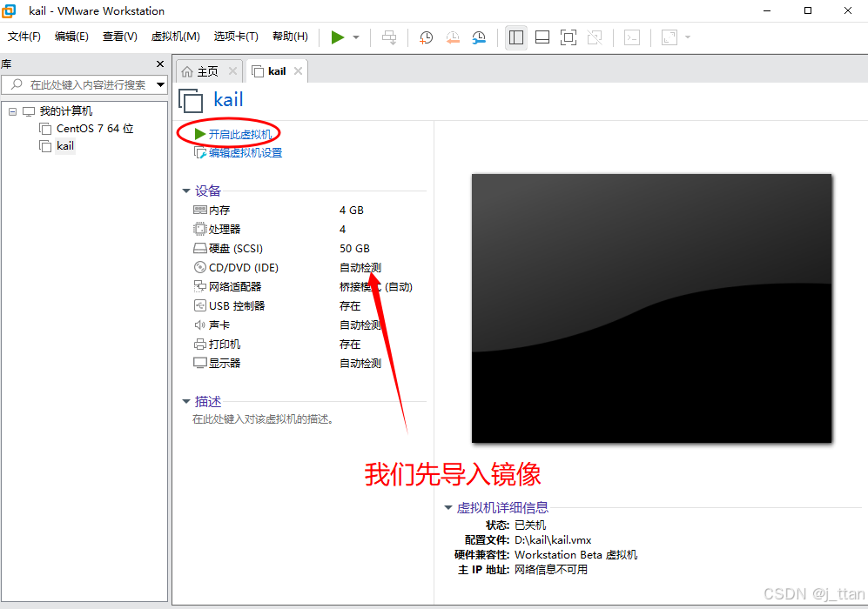
Task: Collapse the 设备 devices section
Action: pos(186,191)
